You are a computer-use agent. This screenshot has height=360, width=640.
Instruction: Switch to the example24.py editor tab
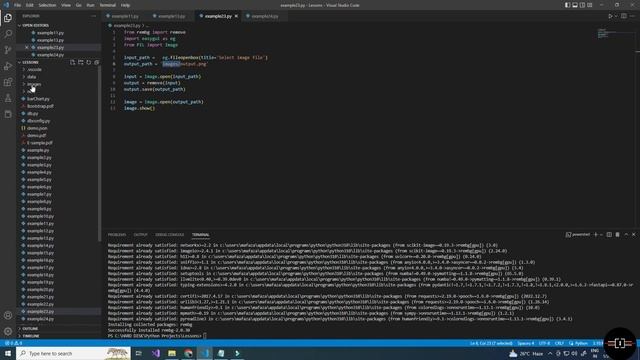[265, 16]
